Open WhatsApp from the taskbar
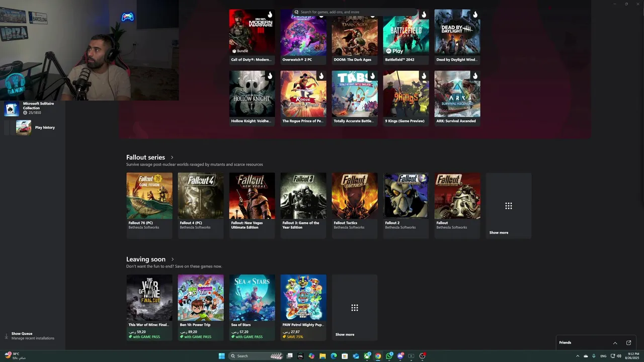This screenshot has width=644, height=362. click(389, 356)
